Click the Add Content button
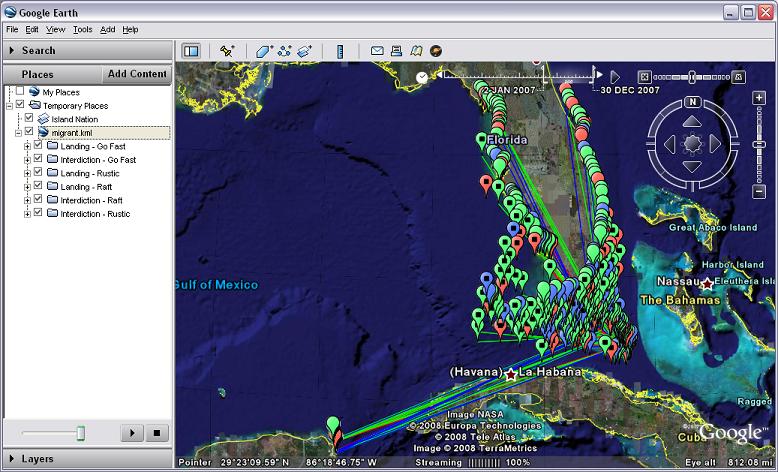The width and height of the screenshot is (778, 472). pyautogui.click(x=137, y=74)
